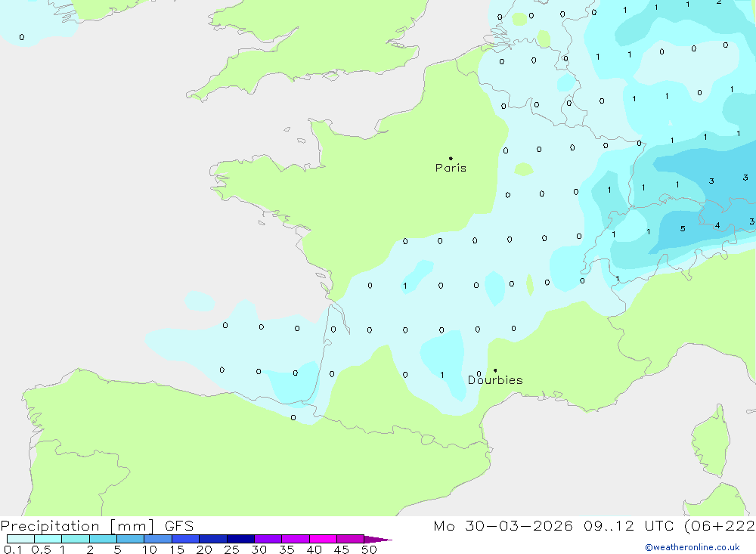This screenshot has width=756, height=554.
Task: Select the Dourbies location label
Action: pos(495,380)
